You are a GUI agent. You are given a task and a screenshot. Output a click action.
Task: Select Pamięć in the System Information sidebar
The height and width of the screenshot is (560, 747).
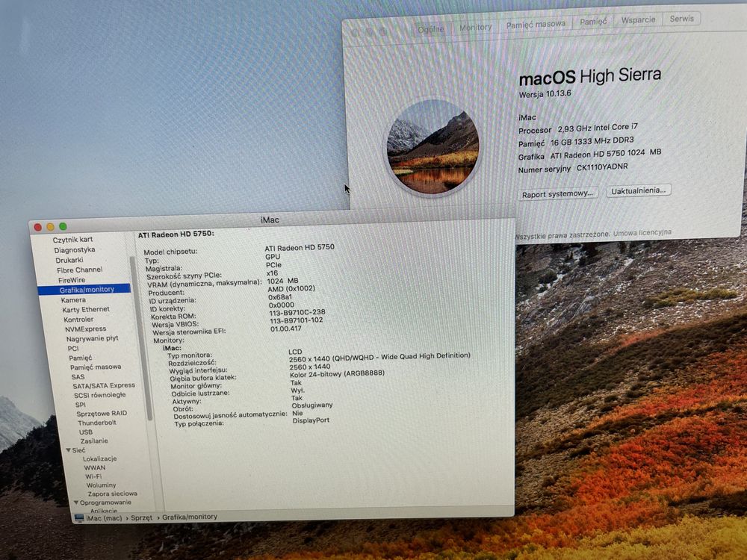81,358
